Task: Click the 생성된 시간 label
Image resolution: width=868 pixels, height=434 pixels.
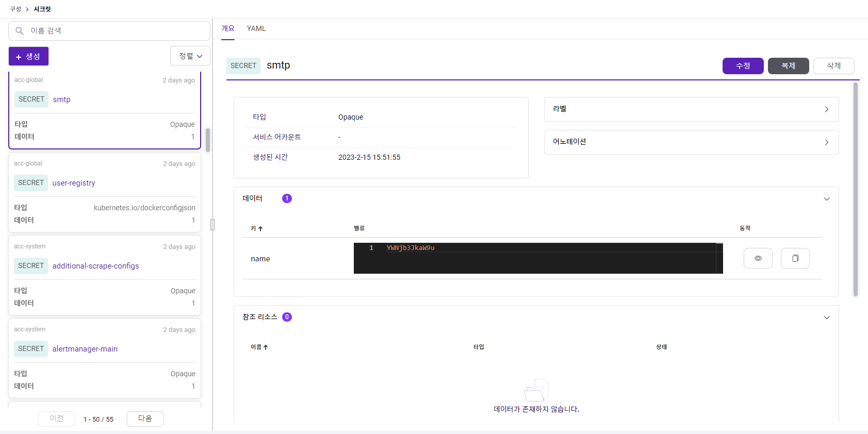Action: [270, 157]
